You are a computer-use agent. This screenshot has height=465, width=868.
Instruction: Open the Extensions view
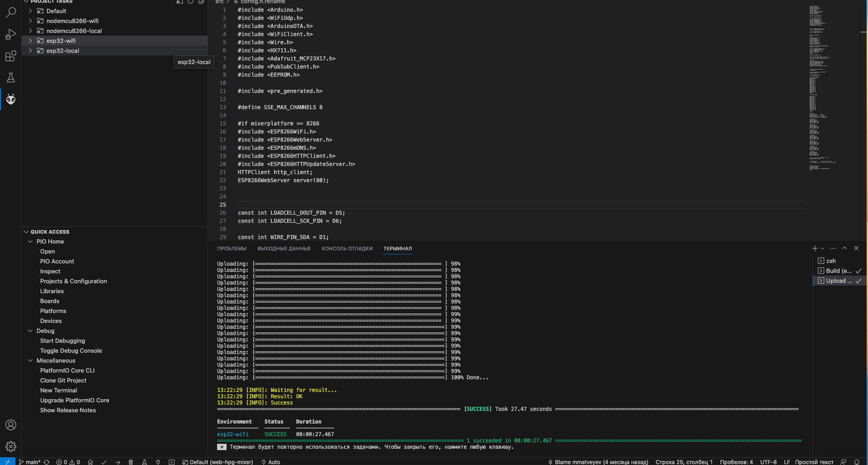[x=11, y=56]
